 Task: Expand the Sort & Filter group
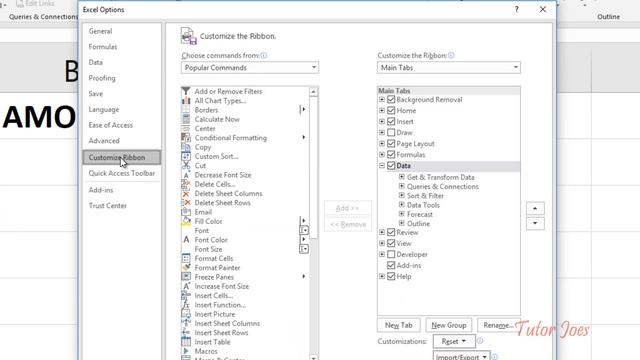[x=402, y=196]
